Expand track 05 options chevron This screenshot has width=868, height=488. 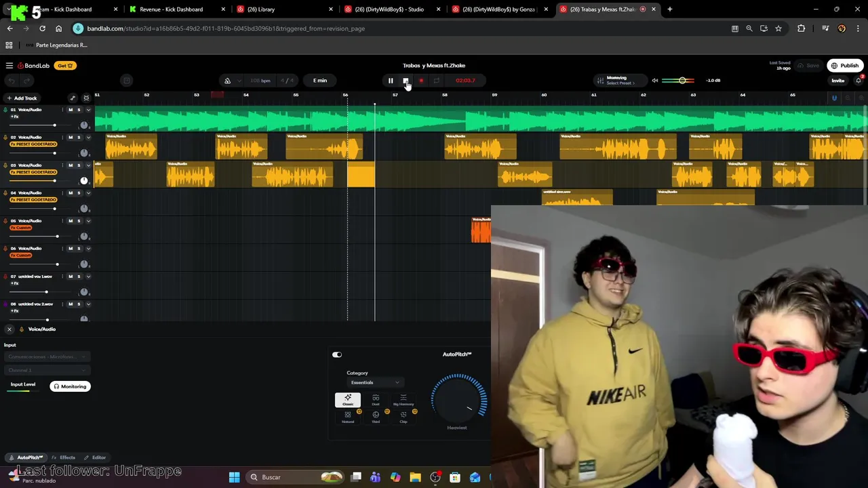[x=88, y=221]
